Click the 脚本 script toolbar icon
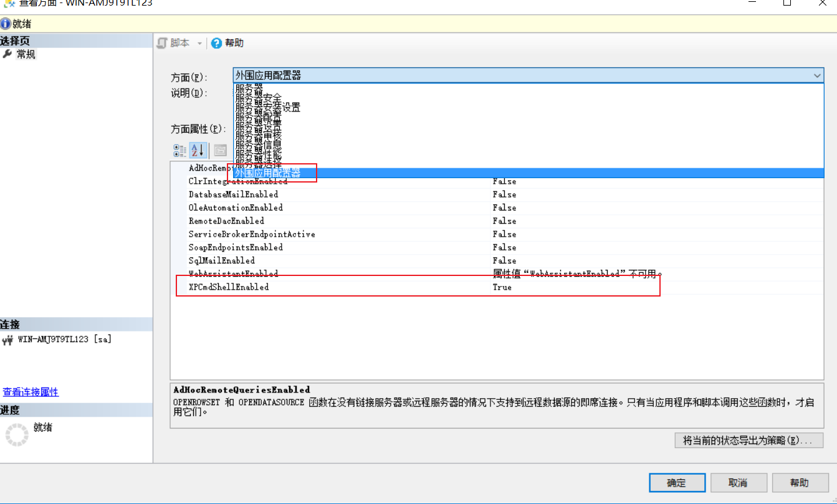This screenshot has width=837, height=504. 162,43
